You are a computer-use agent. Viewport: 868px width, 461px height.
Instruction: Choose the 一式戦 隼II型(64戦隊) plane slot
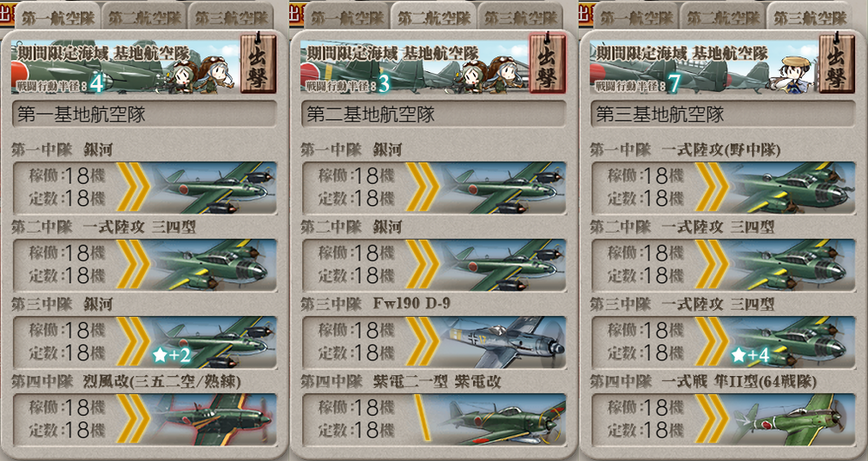coord(723,419)
